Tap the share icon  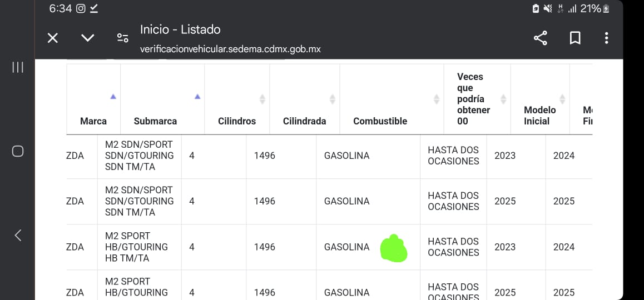coord(540,38)
